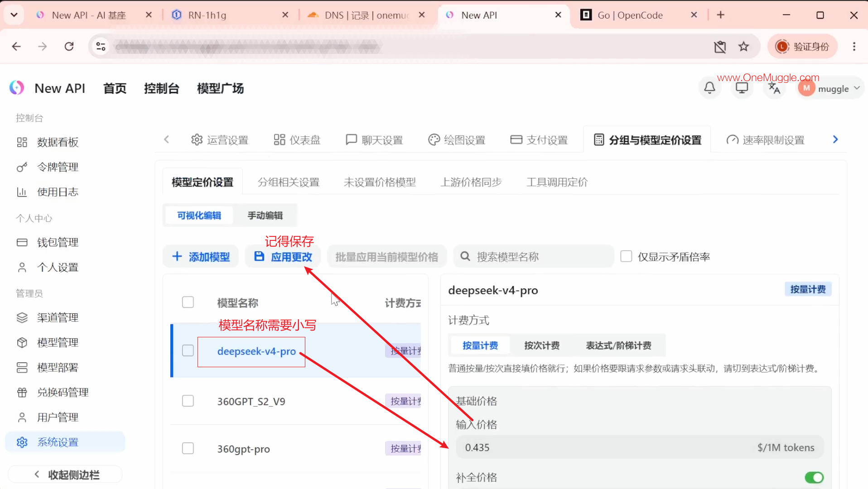Click 验证身份 profile button
868x489 pixels.
[x=802, y=46]
